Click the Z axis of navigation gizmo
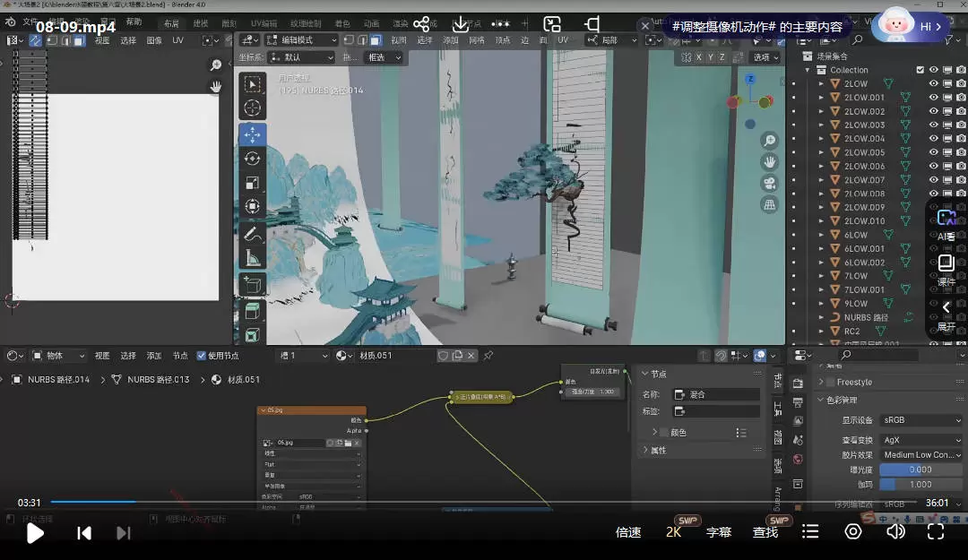 point(750,79)
